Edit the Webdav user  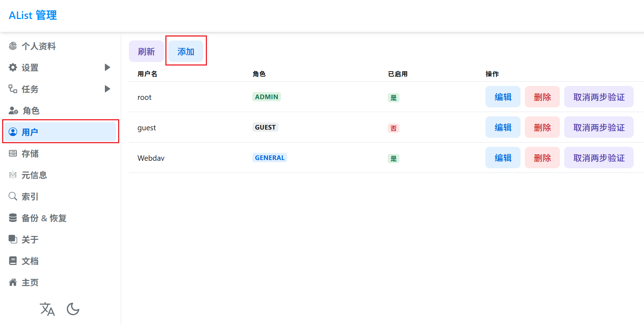click(503, 158)
